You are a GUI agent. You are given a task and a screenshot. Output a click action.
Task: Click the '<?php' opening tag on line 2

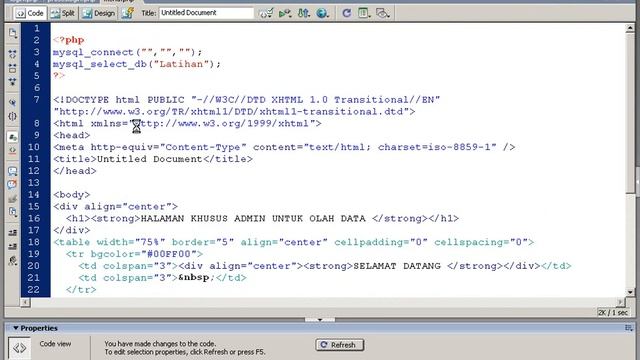point(69,40)
